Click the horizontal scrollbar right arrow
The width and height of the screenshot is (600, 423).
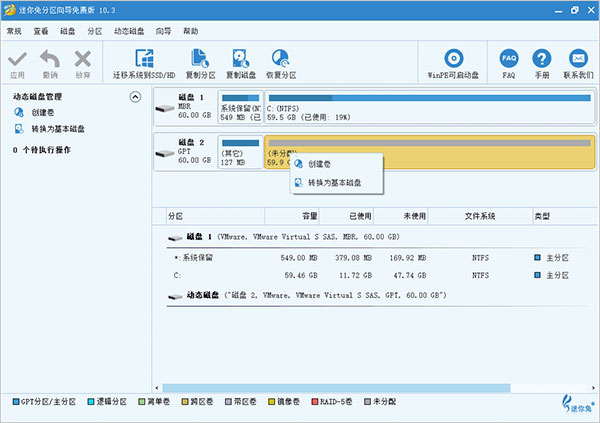[x=593, y=388]
